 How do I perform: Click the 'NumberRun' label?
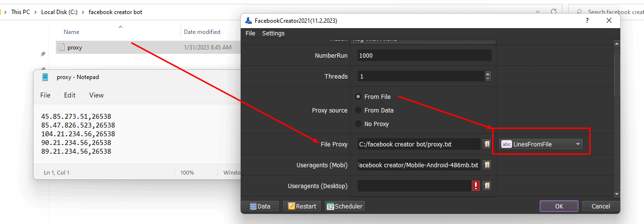(331, 55)
